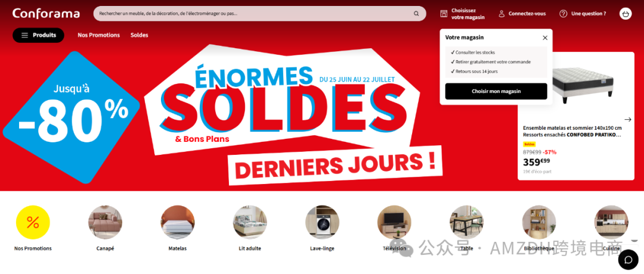
Task: Click the store icon beside Choisissez votre magasin
Action: (444, 14)
